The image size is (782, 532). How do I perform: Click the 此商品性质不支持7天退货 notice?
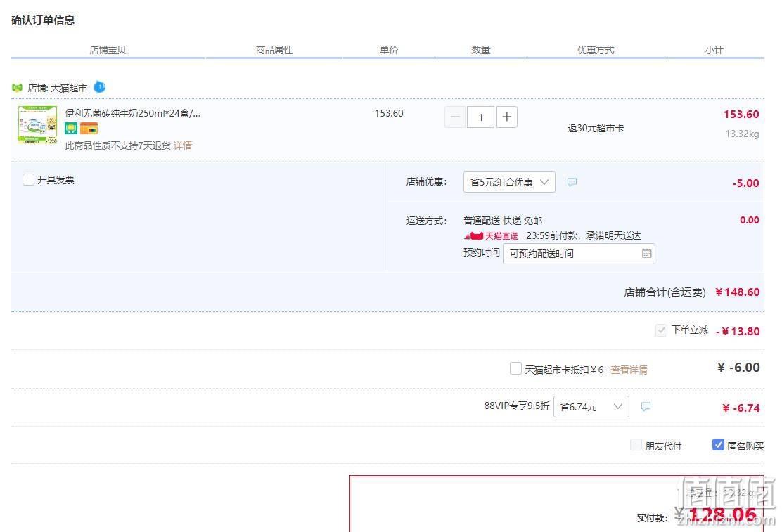117,145
